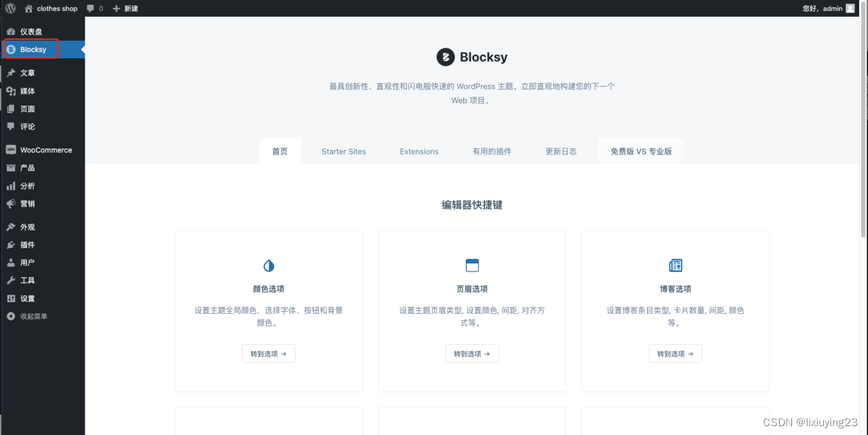Viewport: 868px width, 435px height.
Task: Visit the clothes shop site link
Action: (51, 8)
